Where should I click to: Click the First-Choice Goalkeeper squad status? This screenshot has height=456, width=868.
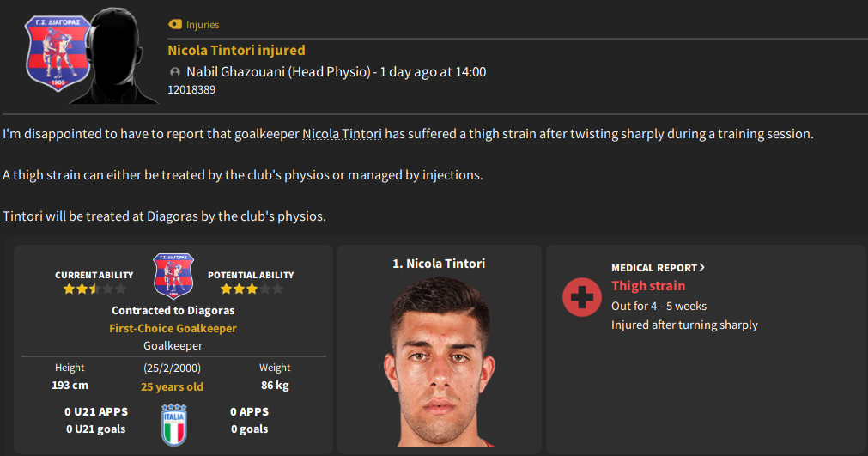[173, 328]
